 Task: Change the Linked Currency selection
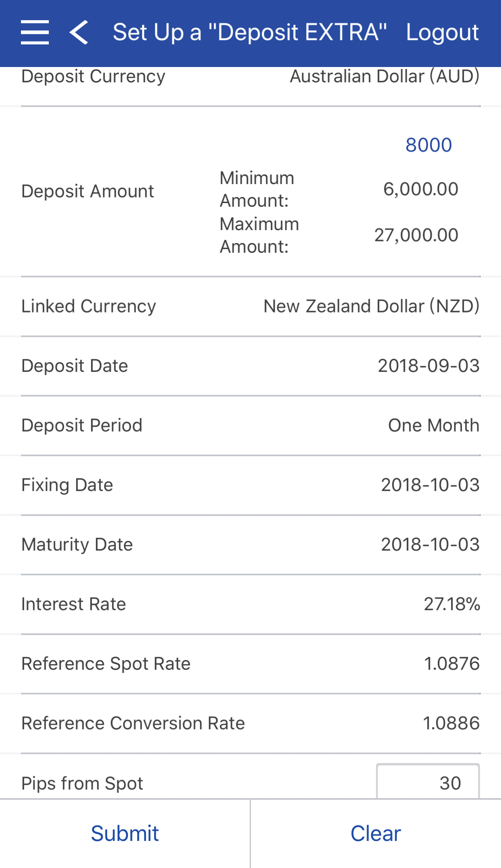[x=371, y=306]
